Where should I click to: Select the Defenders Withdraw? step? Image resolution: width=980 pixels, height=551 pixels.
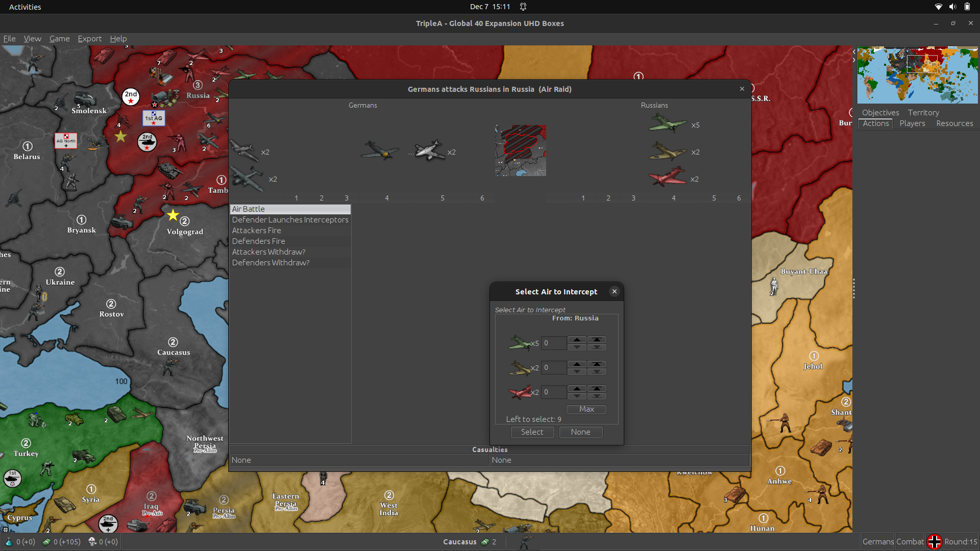(x=290, y=263)
